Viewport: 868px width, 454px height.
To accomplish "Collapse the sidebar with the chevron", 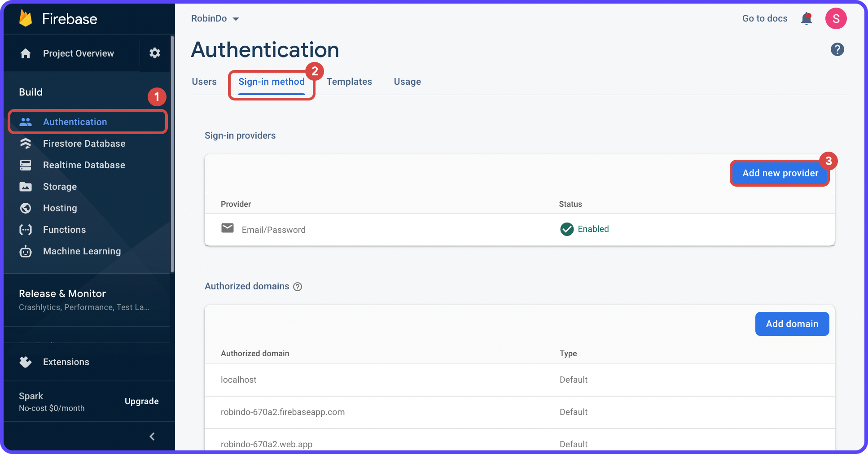I will tap(152, 436).
